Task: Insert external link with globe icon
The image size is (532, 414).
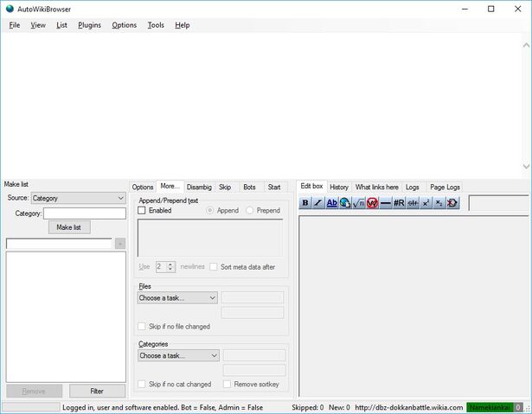Action: point(345,203)
